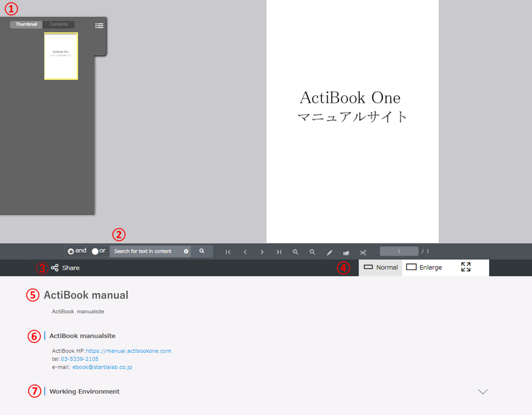Click the page number input box

click(399, 251)
